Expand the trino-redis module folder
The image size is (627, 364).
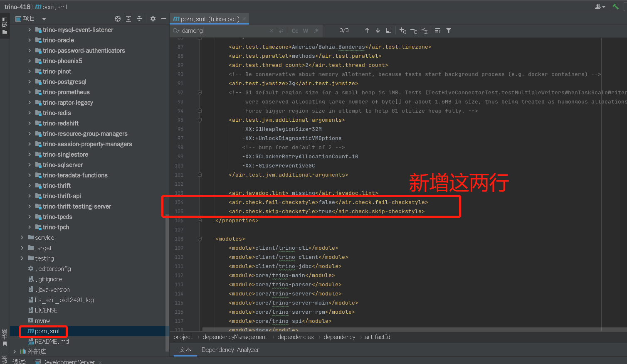[x=30, y=113]
